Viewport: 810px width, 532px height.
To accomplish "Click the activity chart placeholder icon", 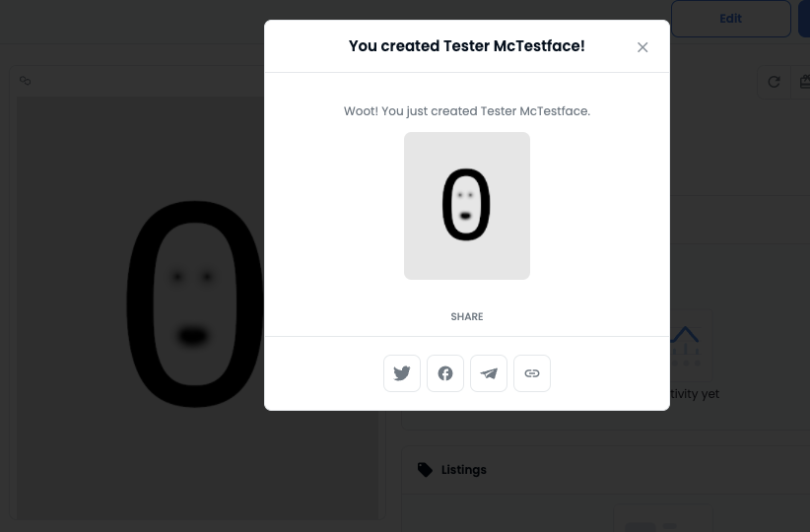I will click(685, 345).
